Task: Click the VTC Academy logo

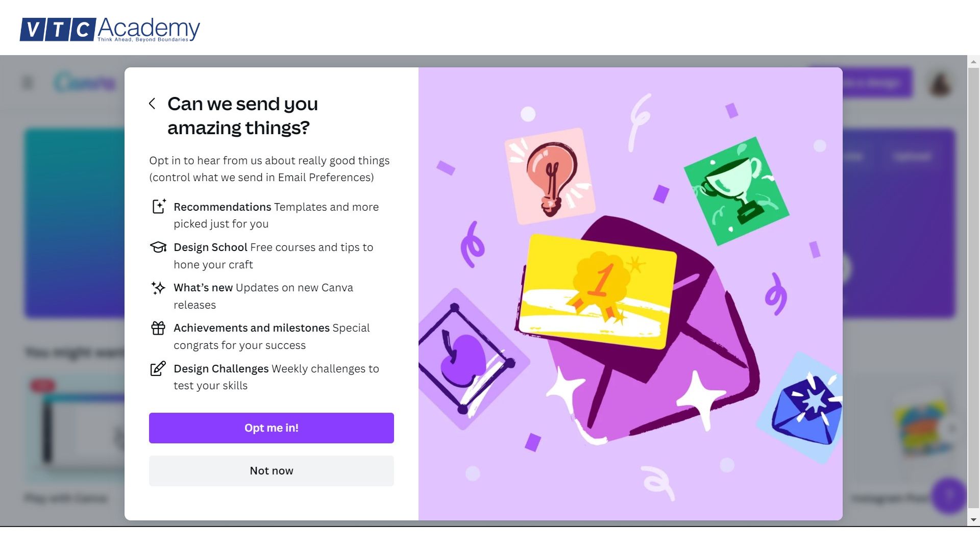Action: coord(110,29)
